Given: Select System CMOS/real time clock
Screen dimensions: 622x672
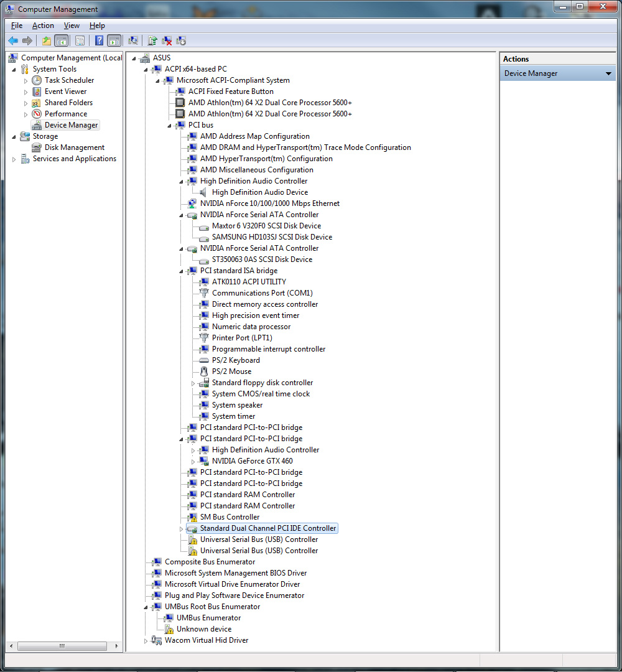Looking at the screenshot, I should (261, 393).
